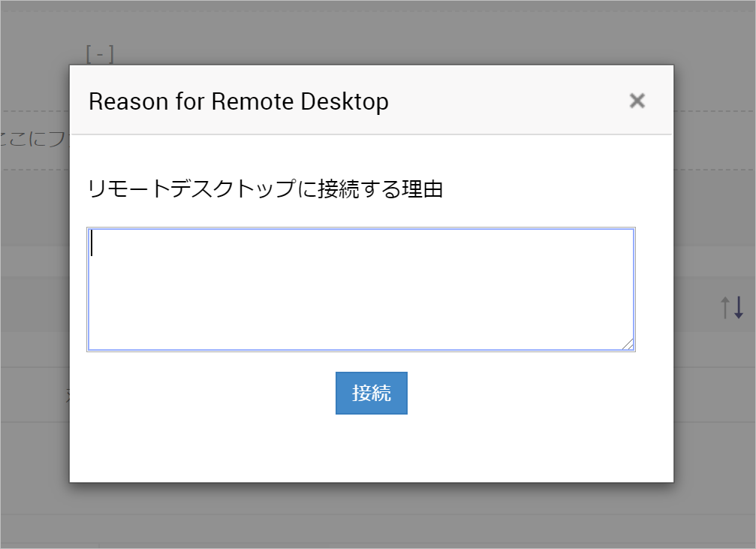The width and height of the screenshot is (756, 549).
Task: Click empty space in dialog header bar
Action: tap(511, 101)
